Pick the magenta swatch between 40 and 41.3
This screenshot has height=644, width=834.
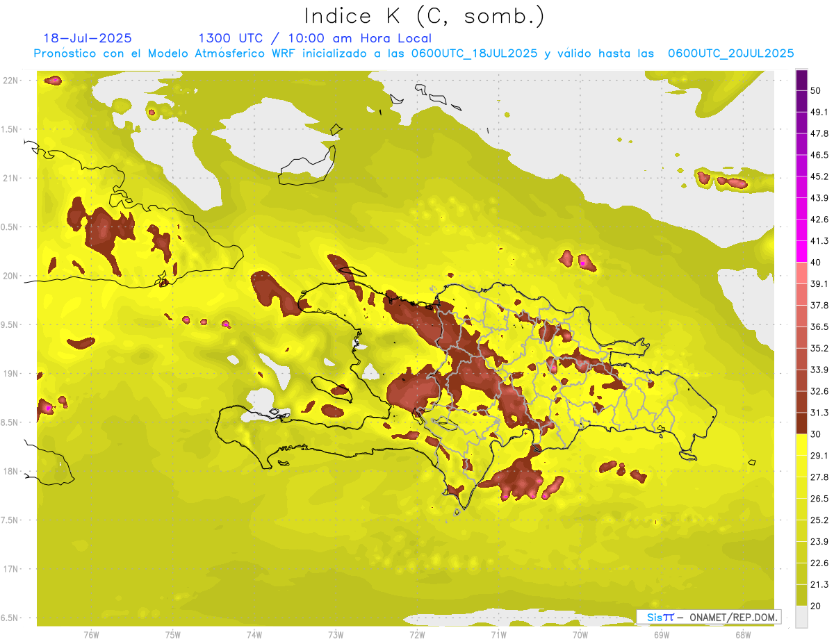click(801, 252)
